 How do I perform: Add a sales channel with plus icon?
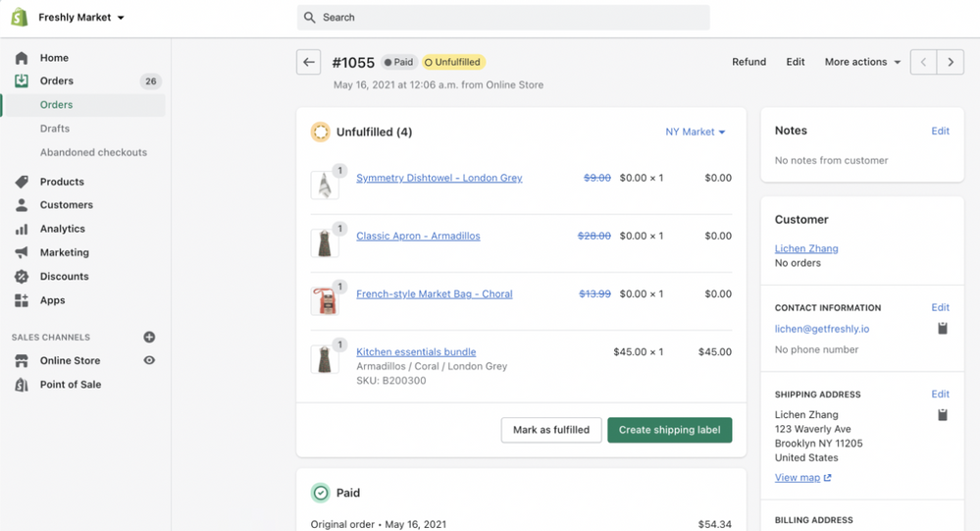[x=149, y=337]
